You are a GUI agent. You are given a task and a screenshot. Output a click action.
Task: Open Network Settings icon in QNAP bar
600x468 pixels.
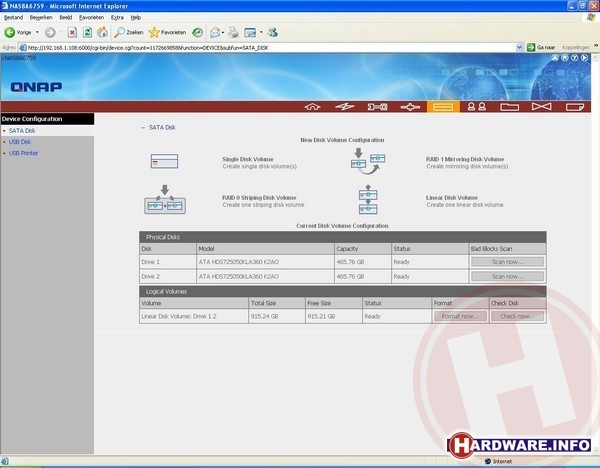point(410,107)
